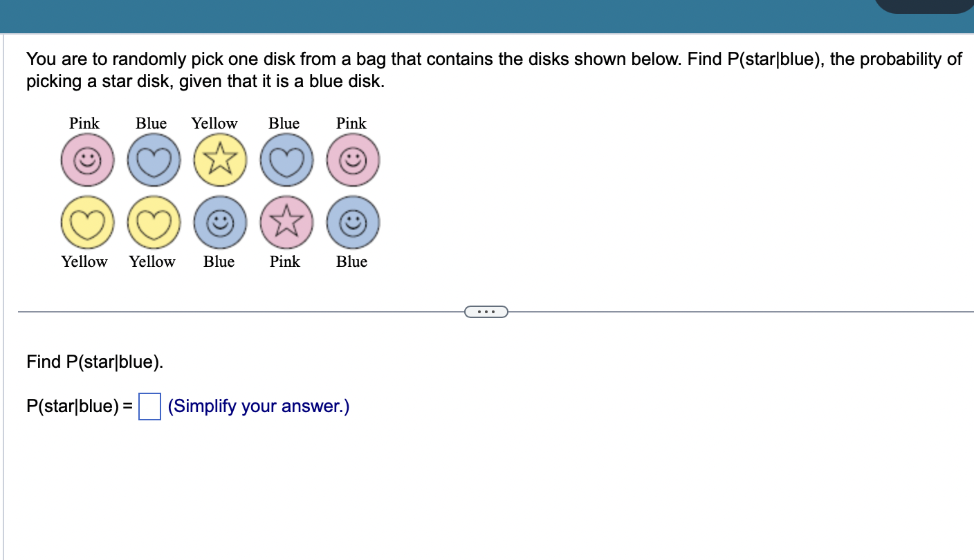Click the rounded dark tab at top-right
The width and height of the screenshot is (974, 560).
(x=925, y=6)
